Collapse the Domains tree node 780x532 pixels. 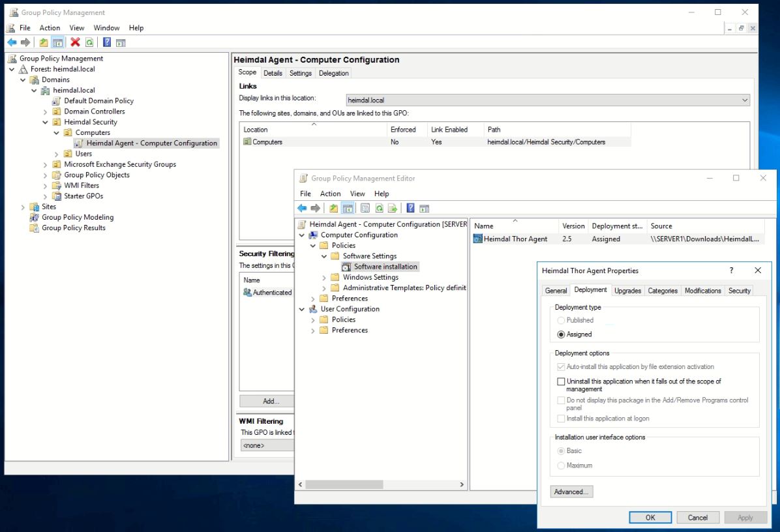(x=23, y=80)
